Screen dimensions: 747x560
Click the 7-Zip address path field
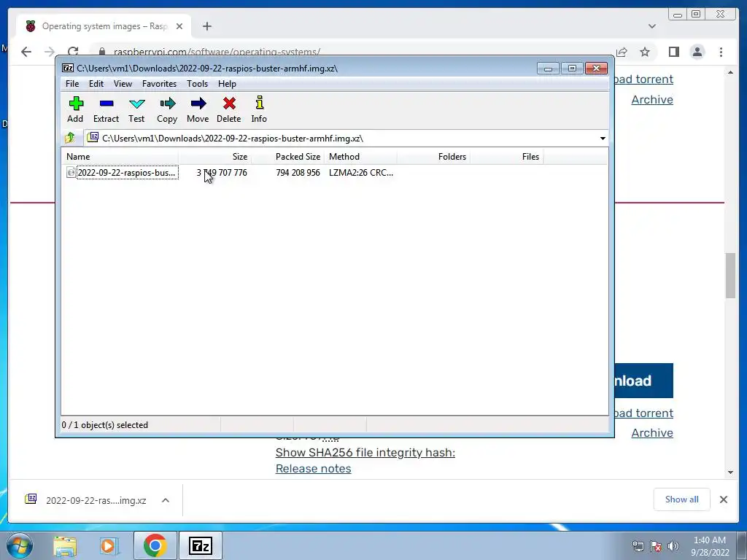pyautogui.click(x=345, y=139)
